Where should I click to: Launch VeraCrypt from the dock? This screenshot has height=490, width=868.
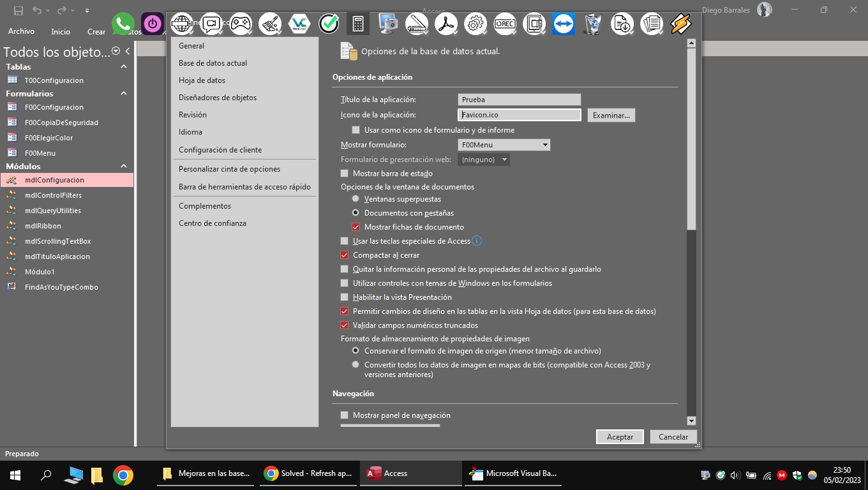click(299, 24)
